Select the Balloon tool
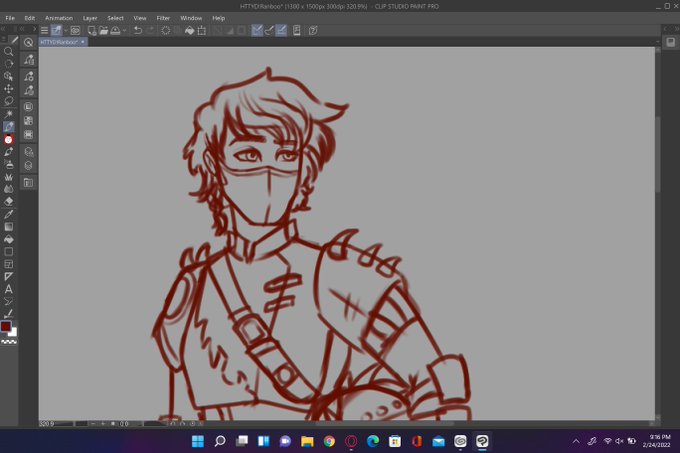680x453 pixels. [8, 302]
